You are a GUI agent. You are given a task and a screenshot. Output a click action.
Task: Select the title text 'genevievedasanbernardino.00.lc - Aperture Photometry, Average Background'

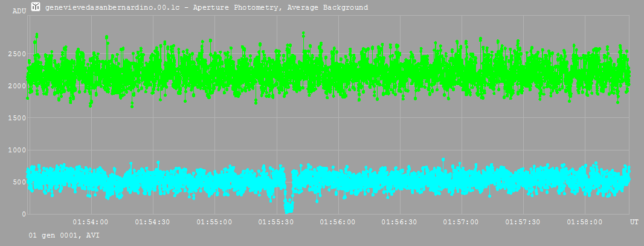pyautogui.click(x=207, y=7)
